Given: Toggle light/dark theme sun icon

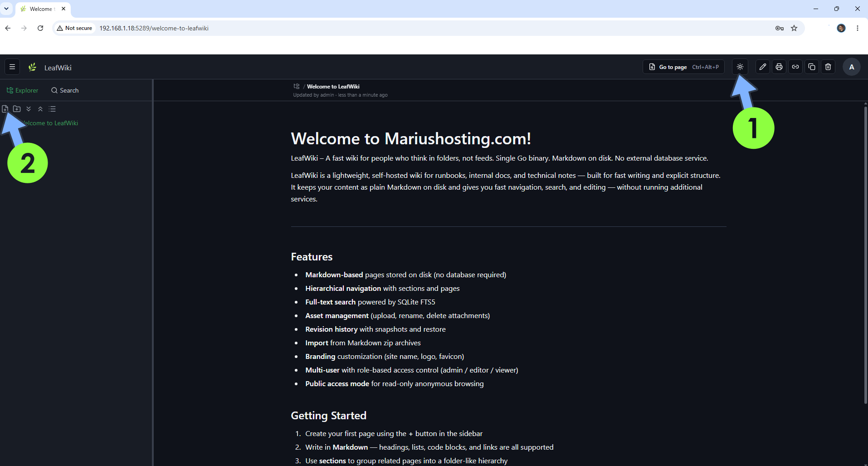Looking at the screenshot, I should [x=740, y=67].
